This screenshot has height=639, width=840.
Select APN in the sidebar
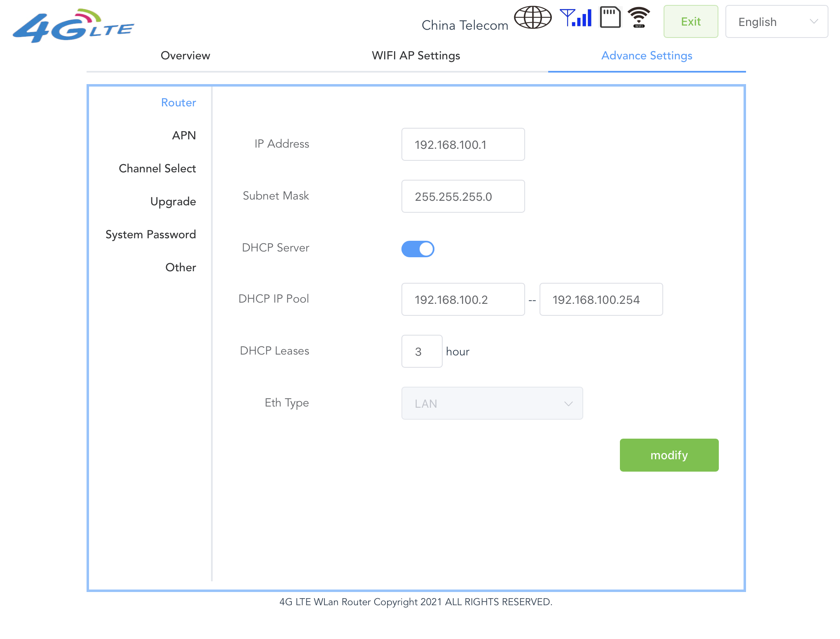click(184, 136)
